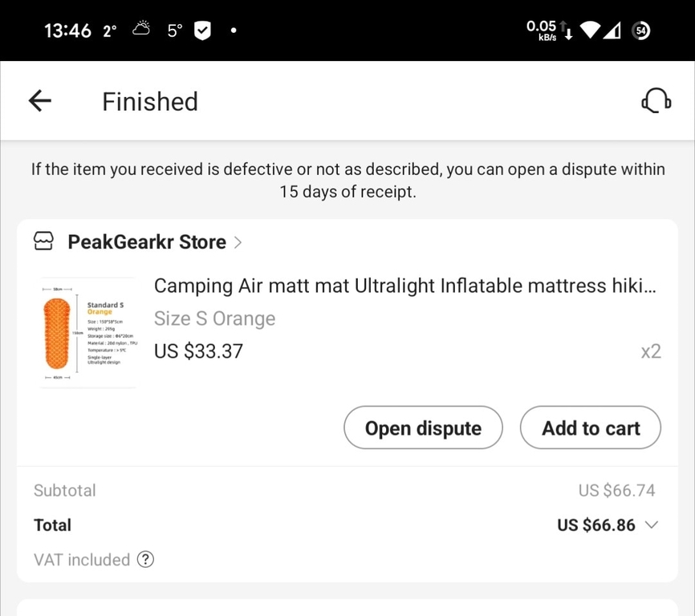Tap the Finished page title
This screenshot has width=695, height=616.
[150, 102]
